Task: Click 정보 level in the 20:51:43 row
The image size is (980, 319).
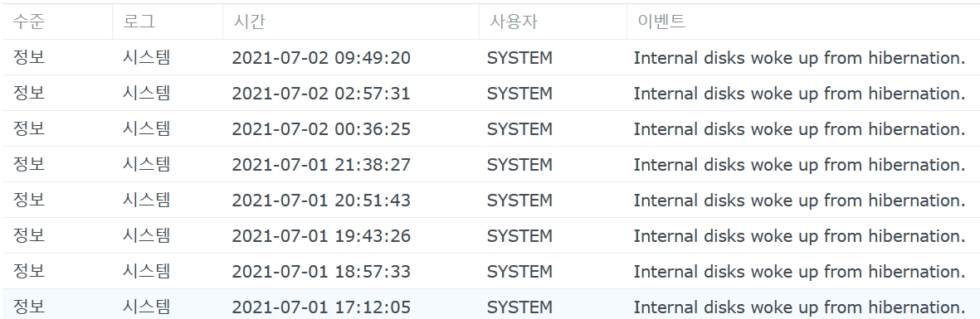Action: (29, 200)
